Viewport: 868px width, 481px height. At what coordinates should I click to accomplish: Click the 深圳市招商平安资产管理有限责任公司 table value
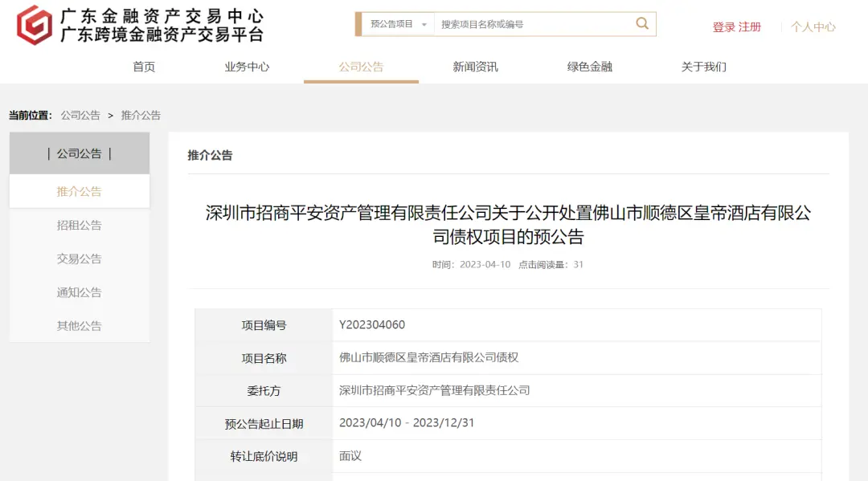434,390
